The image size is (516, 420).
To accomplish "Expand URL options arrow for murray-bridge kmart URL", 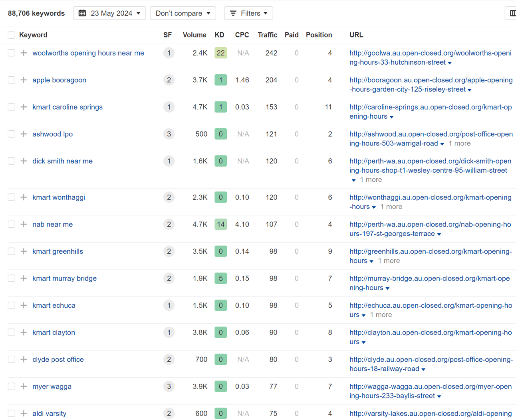I will tap(387, 288).
